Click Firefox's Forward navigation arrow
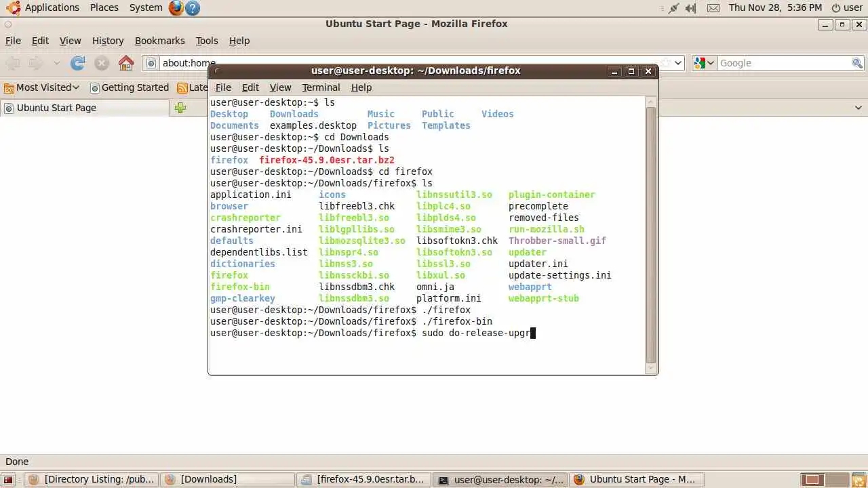Image resolution: width=868 pixels, height=488 pixels. click(35, 63)
